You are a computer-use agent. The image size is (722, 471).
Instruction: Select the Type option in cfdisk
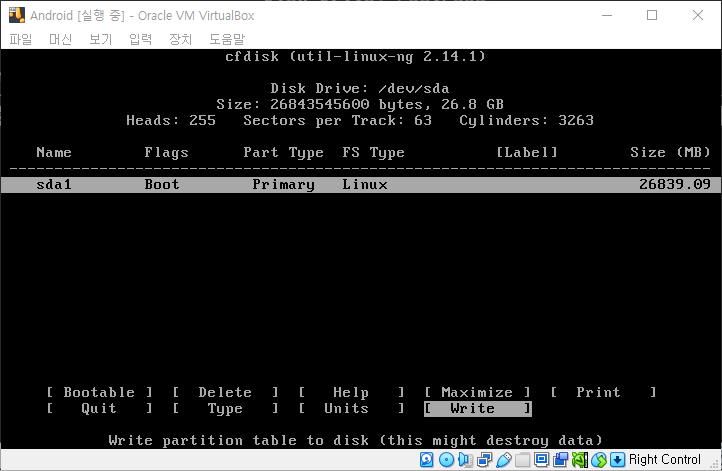point(225,408)
